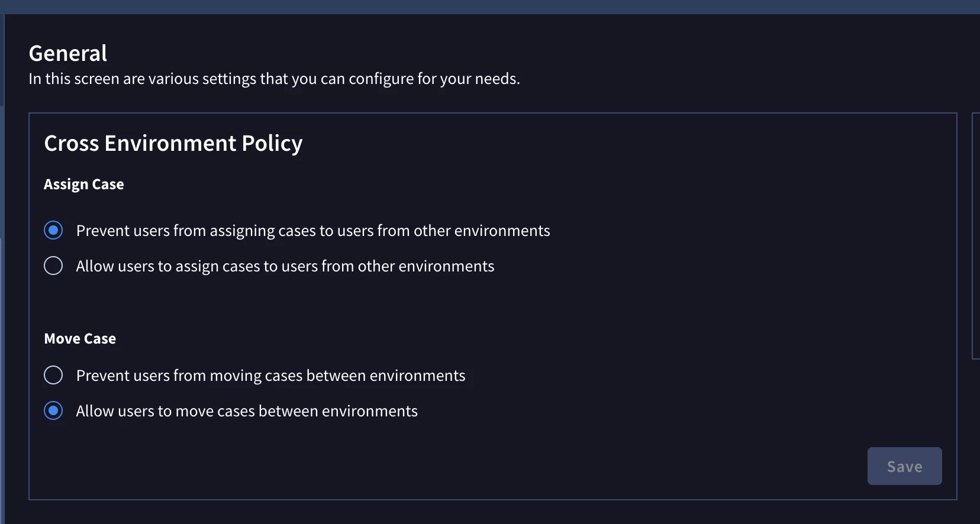
Task: Select the Prevent assigning cases radio button
Action: coord(53,230)
